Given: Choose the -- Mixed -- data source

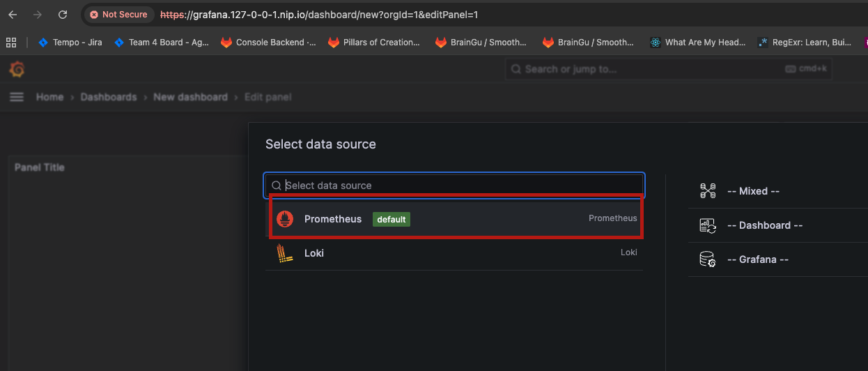Looking at the screenshot, I should click(778, 191).
